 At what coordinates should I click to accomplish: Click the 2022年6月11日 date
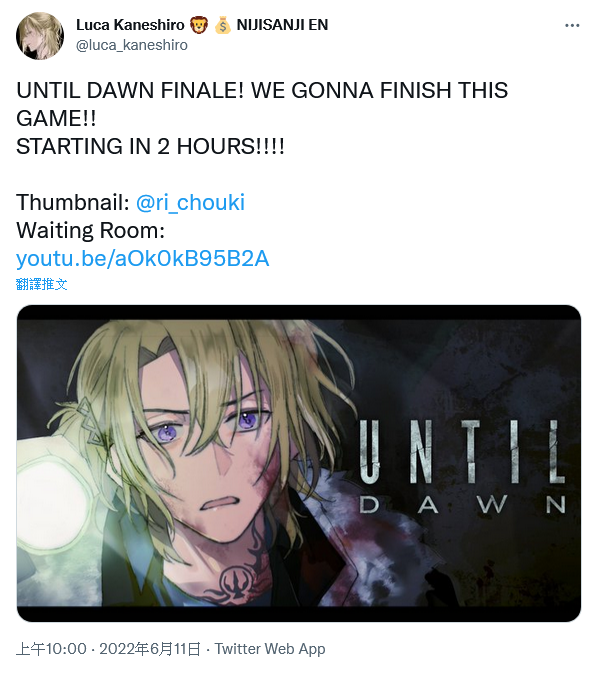tap(150, 649)
